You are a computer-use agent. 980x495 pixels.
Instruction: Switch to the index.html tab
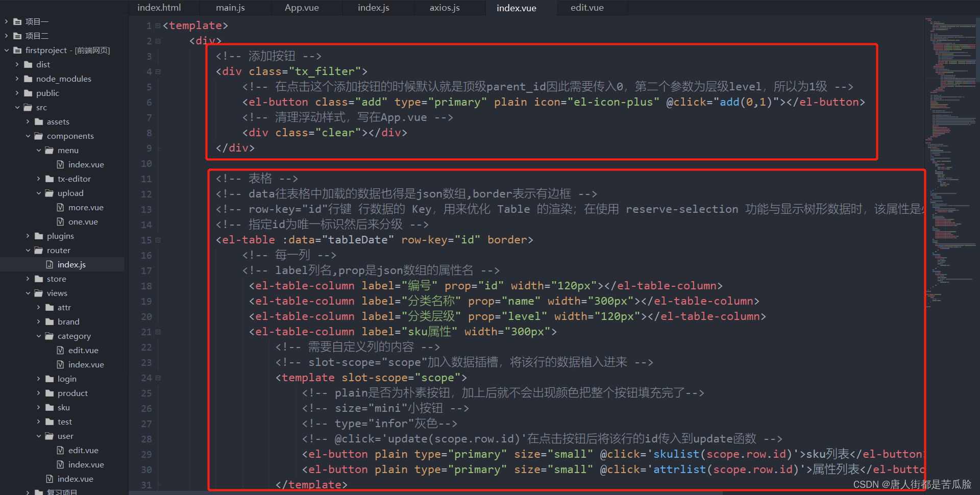(159, 8)
